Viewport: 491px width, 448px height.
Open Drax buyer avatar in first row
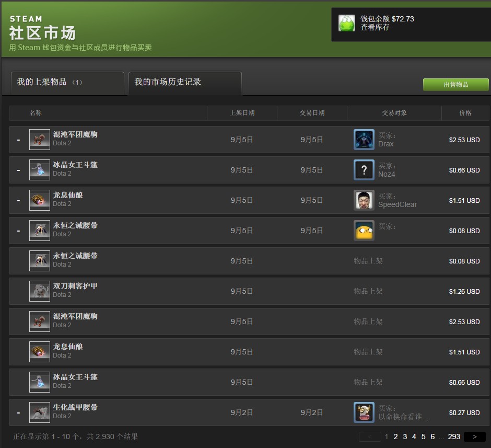click(x=364, y=140)
